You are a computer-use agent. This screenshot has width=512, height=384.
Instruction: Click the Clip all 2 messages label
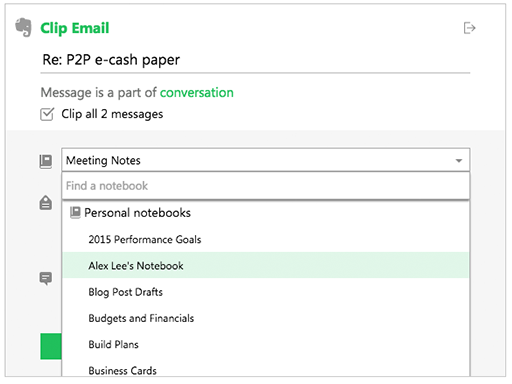(x=112, y=114)
